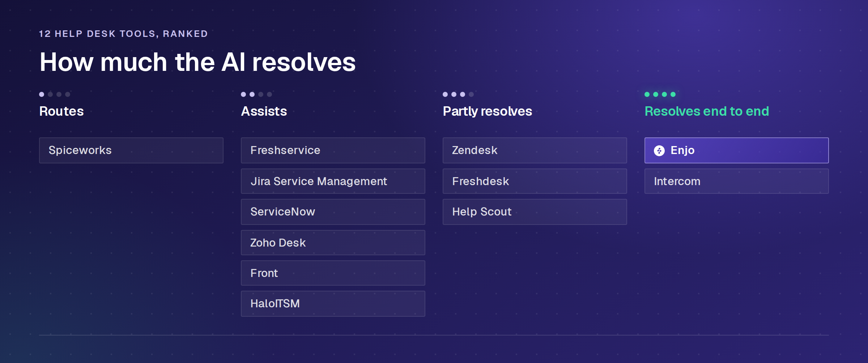The height and width of the screenshot is (363, 868).
Task: Select the Intercom card
Action: 736,181
